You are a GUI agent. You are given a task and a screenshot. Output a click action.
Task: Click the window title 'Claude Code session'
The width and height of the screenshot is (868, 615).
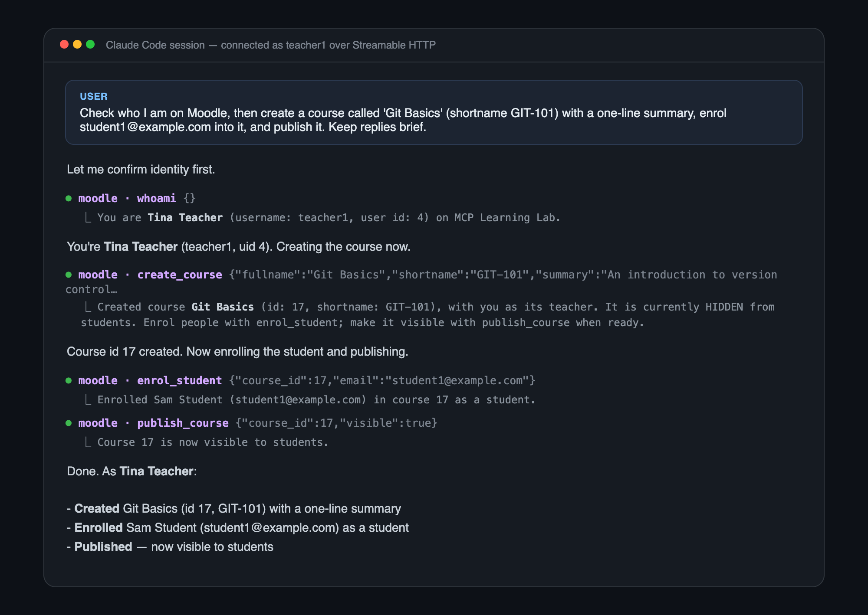pyautogui.click(x=155, y=45)
